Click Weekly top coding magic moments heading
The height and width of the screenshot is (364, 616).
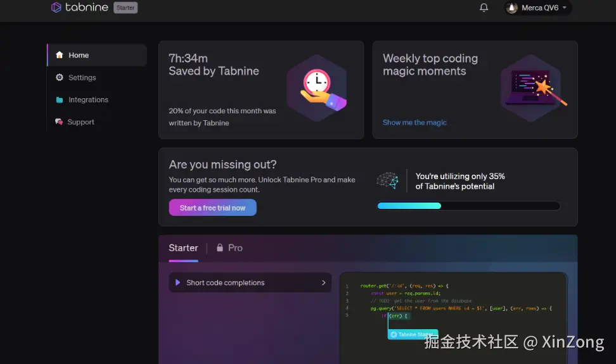tap(430, 65)
